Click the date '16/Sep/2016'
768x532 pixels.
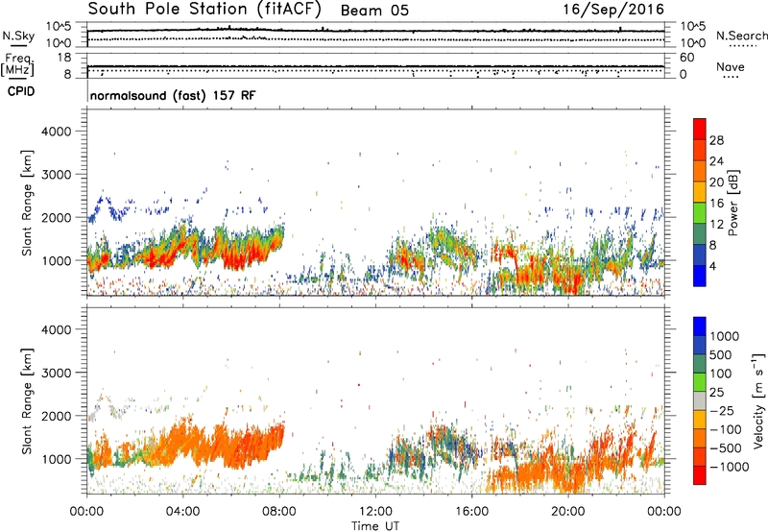coord(612,10)
